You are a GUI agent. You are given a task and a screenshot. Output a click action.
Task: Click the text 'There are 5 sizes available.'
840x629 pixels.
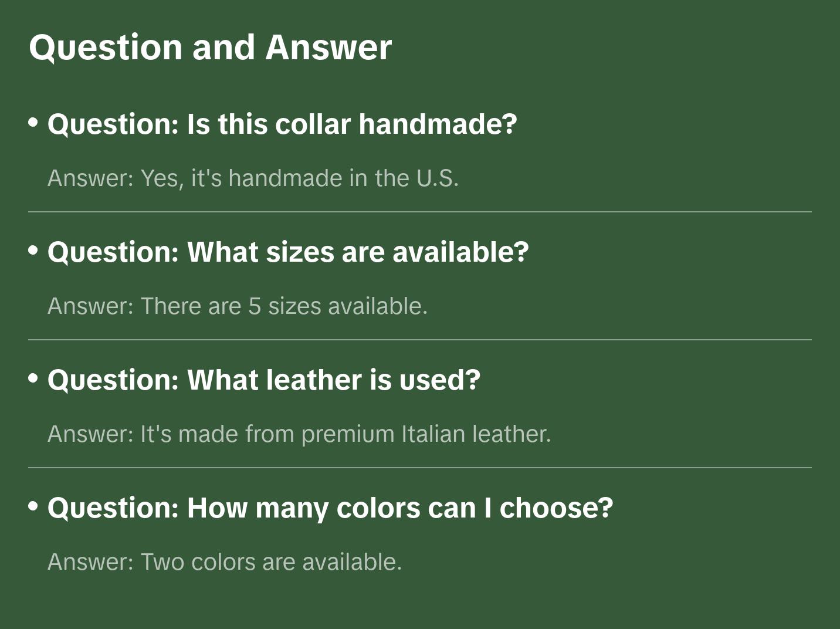(284, 306)
